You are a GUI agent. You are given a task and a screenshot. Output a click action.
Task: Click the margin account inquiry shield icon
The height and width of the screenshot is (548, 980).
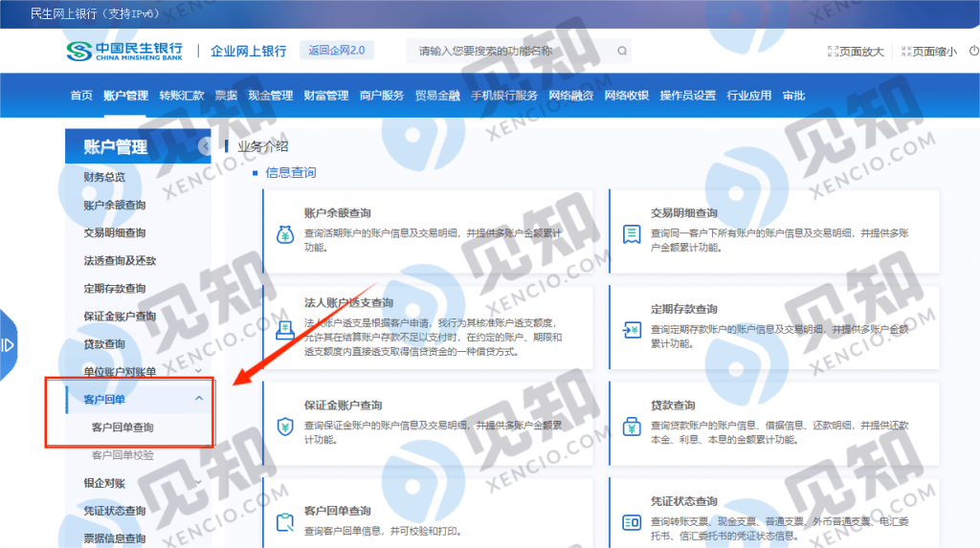(284, 426)
